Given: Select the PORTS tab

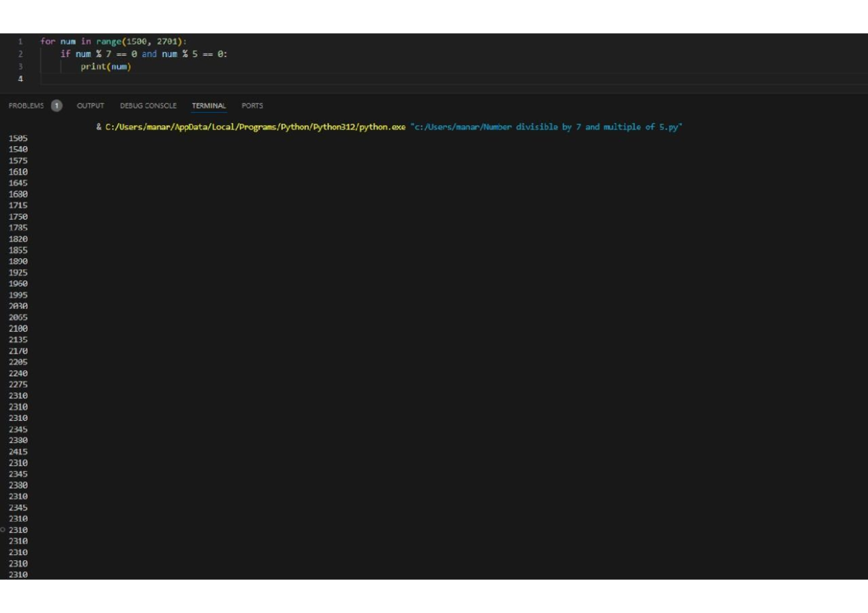Looking at the screenshot, I should [x=252, y=106].
